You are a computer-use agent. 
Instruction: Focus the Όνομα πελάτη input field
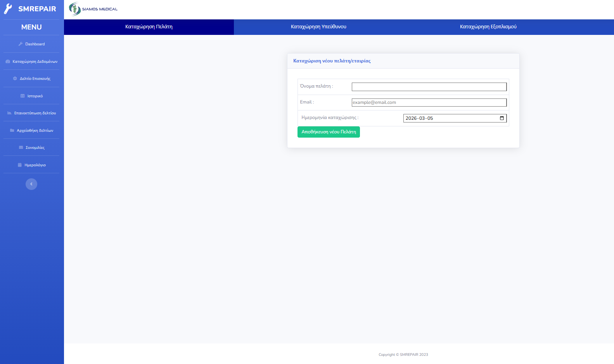(429, 87)
